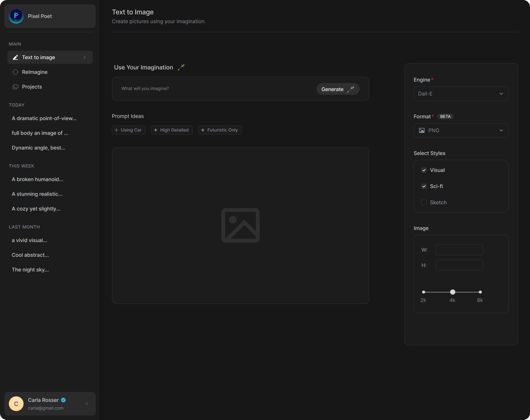This screenshot has height=420, width=530.
Task: Uncheck the Visual style checkbox
Action: click(x=424, y=170)
